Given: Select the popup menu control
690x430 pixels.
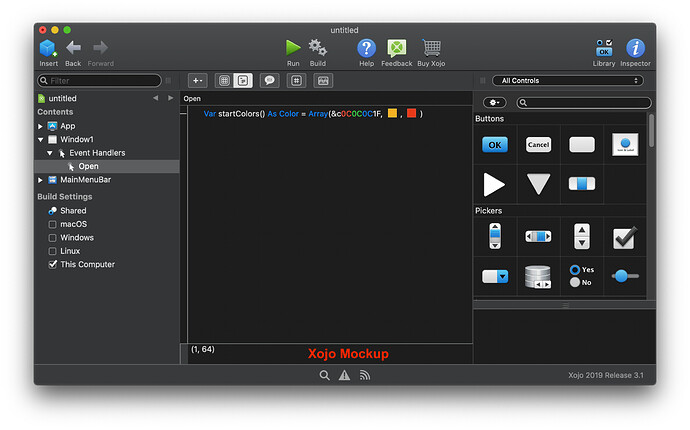Looking at the screenshot, I should pyautogui.click(x=495, y=276).
